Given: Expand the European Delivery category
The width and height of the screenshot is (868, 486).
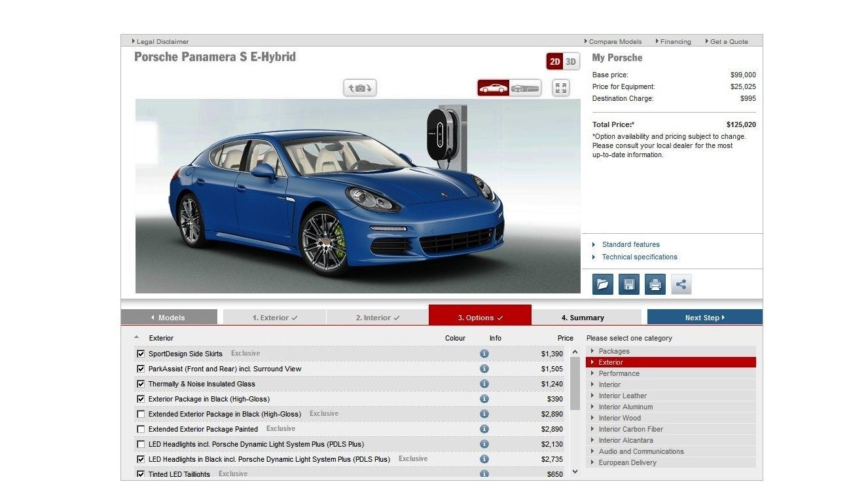Looking at the screenshot, I should [x=671, y=462].
